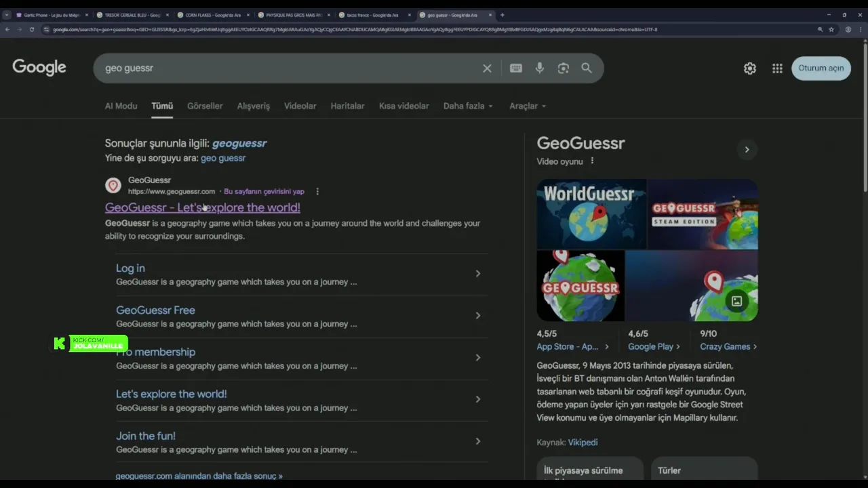Open the Log in sitelink
This screenshot has width=868, height=488.
130,268
